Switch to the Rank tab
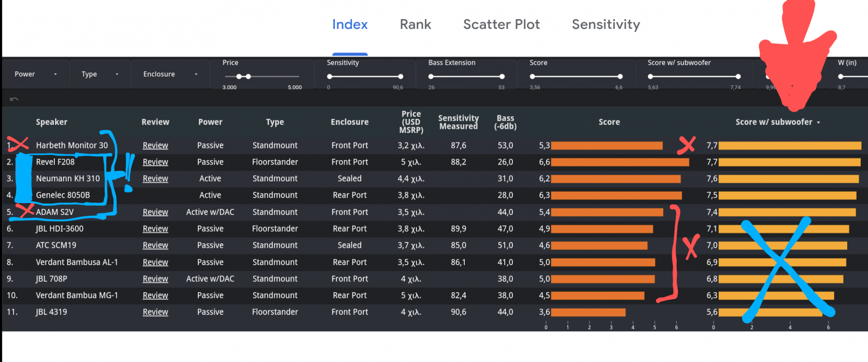This screenshot has width=868, height=362. (x=415, y=24)
